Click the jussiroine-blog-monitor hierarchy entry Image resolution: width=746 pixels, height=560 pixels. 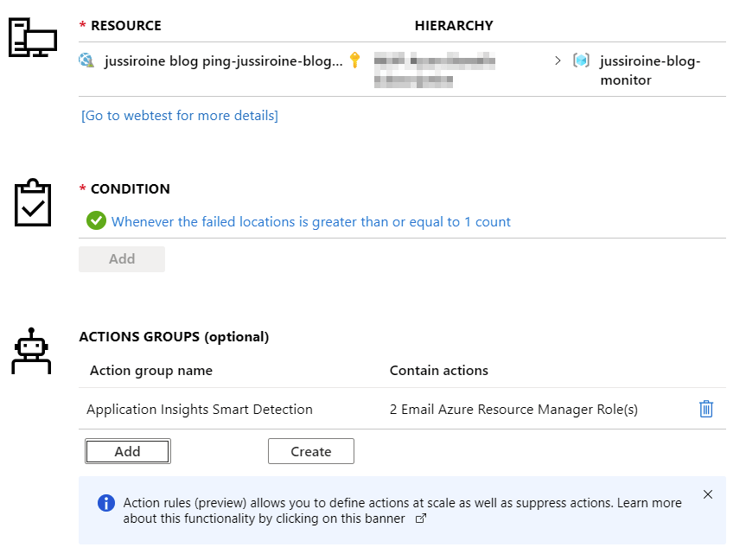click(650, 70)
